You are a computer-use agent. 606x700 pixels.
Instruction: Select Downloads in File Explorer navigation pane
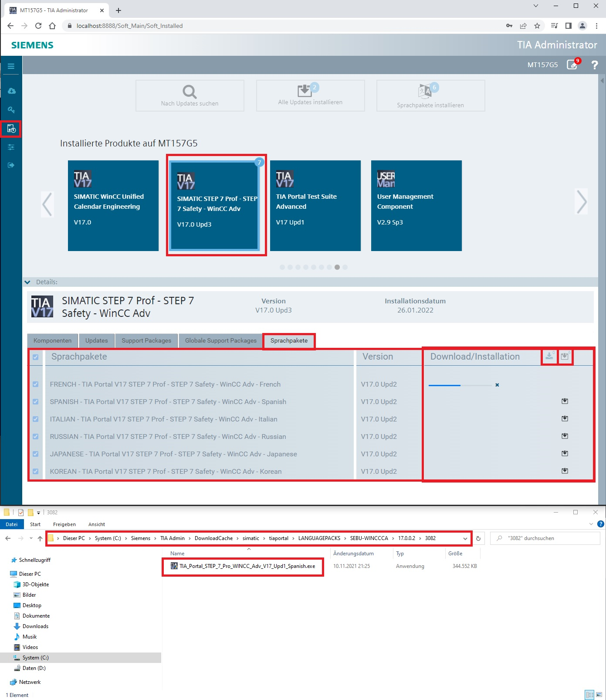35,626
